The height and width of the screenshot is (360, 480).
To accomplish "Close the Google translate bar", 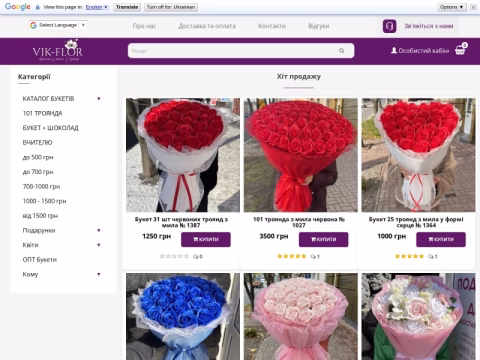I will pyautogui.click(x=473, y=7).
